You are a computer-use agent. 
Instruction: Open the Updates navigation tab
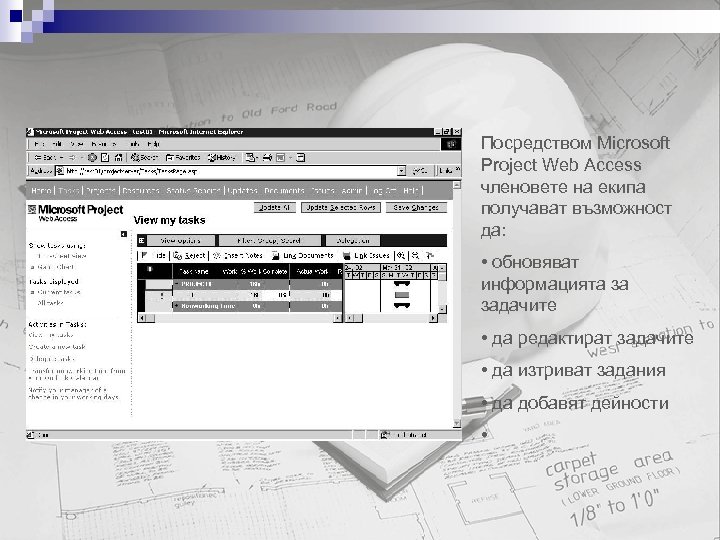tap(242, 191)
